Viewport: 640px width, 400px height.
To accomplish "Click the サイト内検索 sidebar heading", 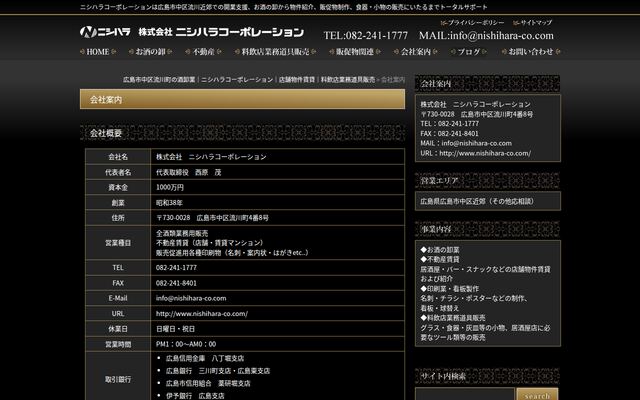I will coord(488,376).
